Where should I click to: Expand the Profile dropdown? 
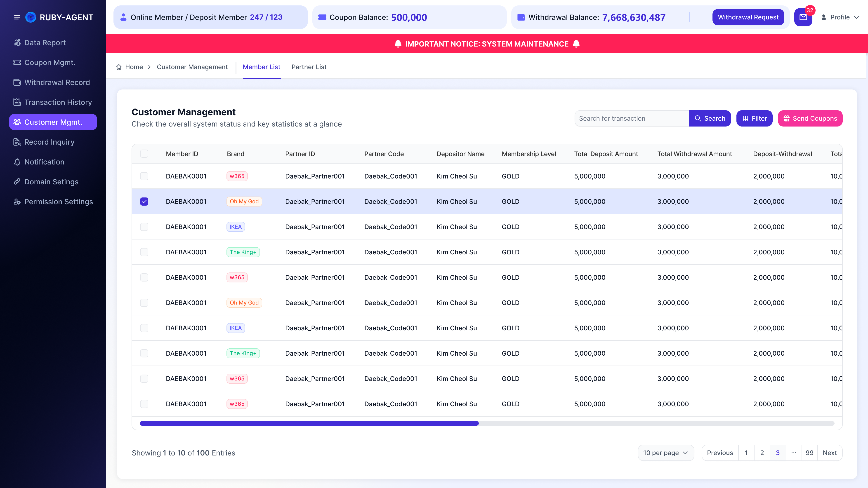click(840, 17)
